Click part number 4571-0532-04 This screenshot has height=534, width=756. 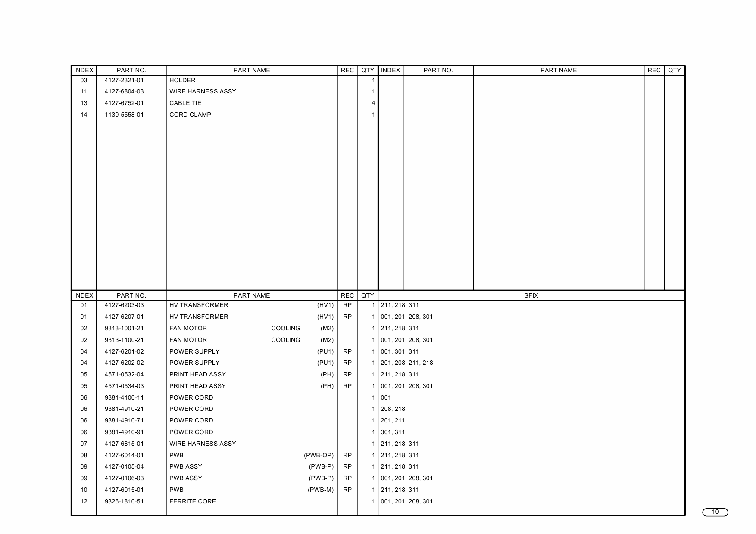[x=124, y=374]
